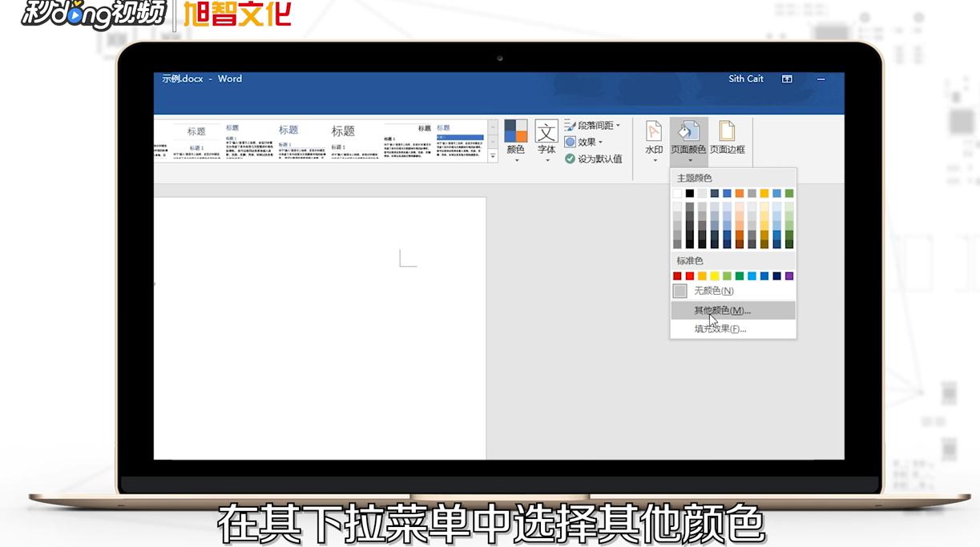Click the Sith Cait account name
The width and height of the screenshot is (980, 547).
(x=746, y=78)
